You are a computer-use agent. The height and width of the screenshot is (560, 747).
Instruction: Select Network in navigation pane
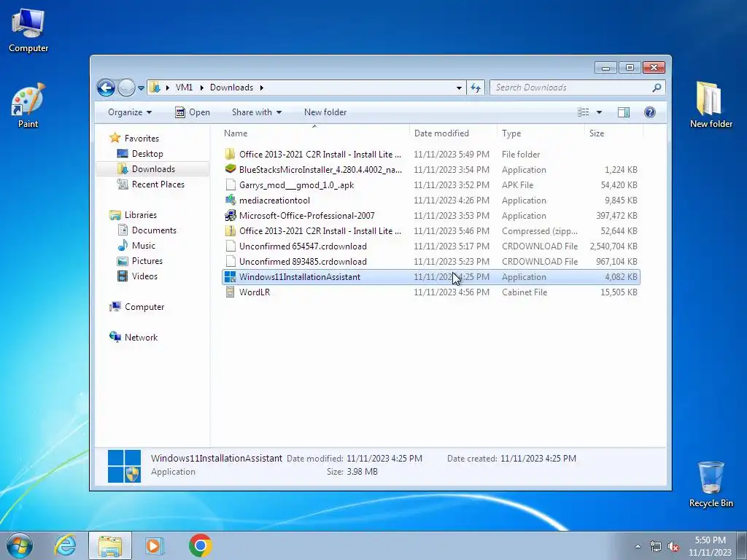141,337
